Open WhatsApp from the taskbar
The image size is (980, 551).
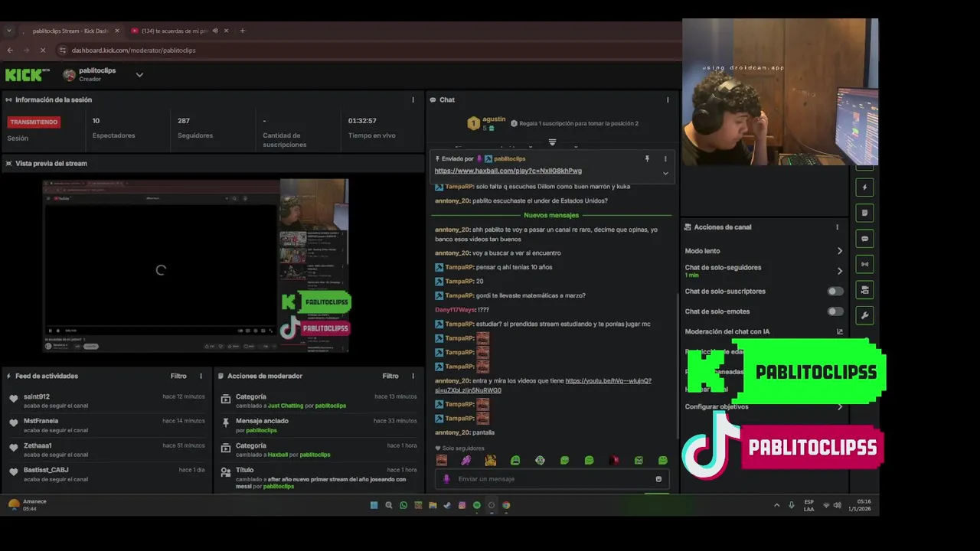[403, 505]
